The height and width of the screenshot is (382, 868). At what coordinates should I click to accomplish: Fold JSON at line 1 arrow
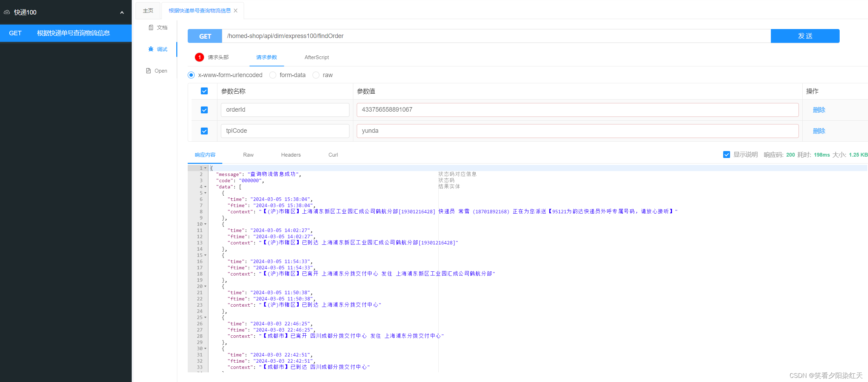pyautogui.click(x=205, y=168)
